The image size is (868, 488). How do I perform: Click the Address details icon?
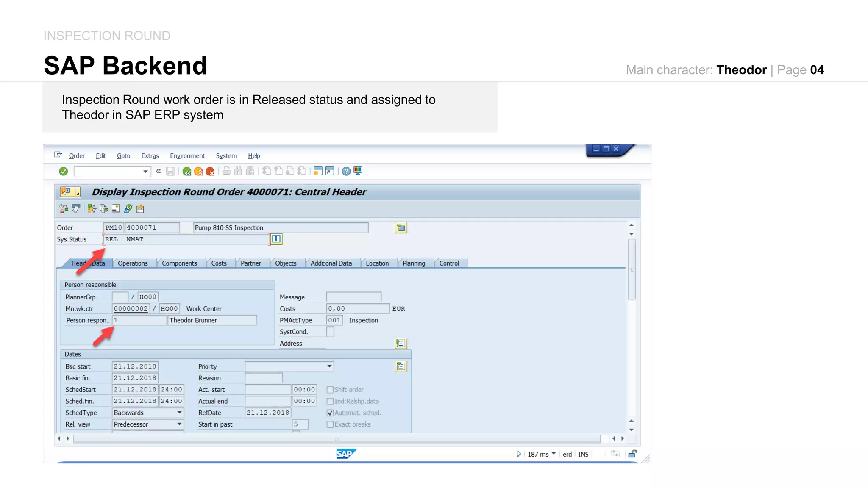pyautogui.click(x=401, y=343)
